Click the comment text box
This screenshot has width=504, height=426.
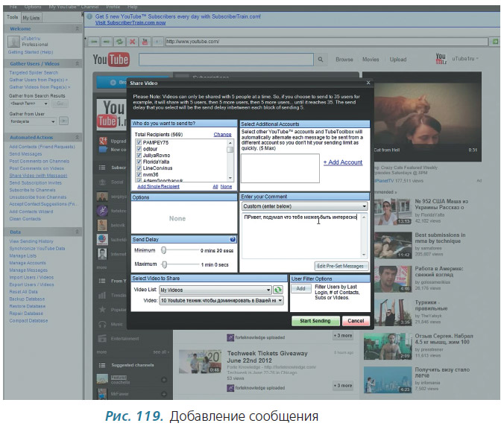(301, 235)
